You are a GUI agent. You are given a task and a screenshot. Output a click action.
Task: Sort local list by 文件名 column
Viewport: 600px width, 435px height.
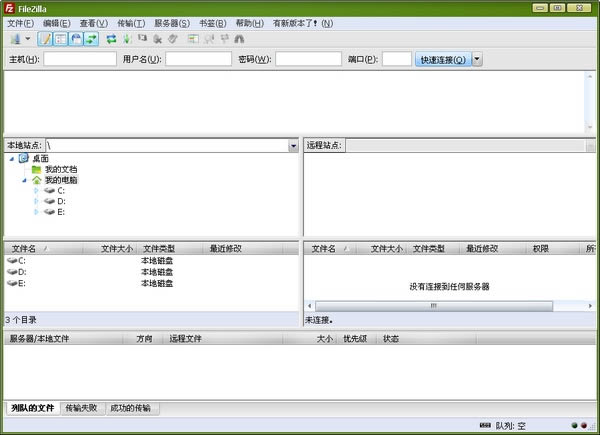click(44, 249)
